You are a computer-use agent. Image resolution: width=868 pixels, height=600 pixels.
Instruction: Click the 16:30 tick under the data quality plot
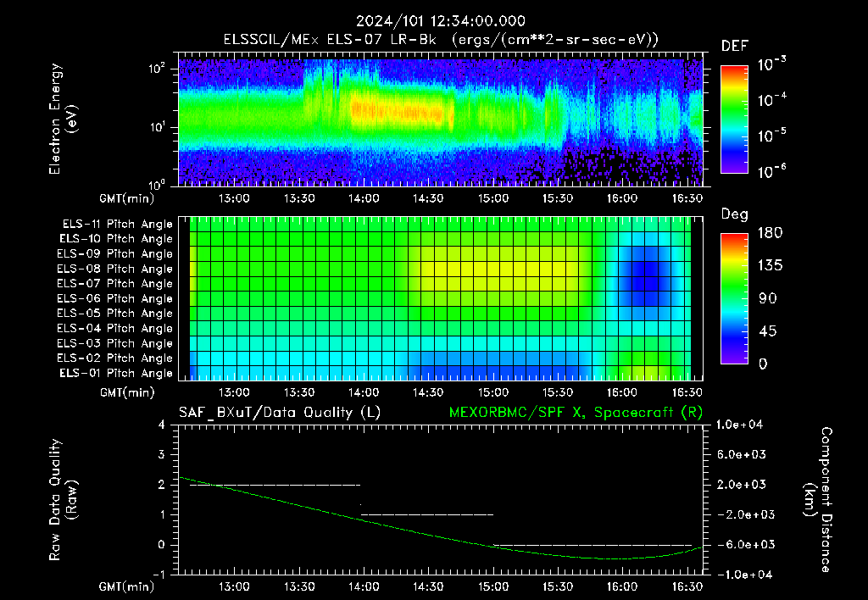click(687, 586)
